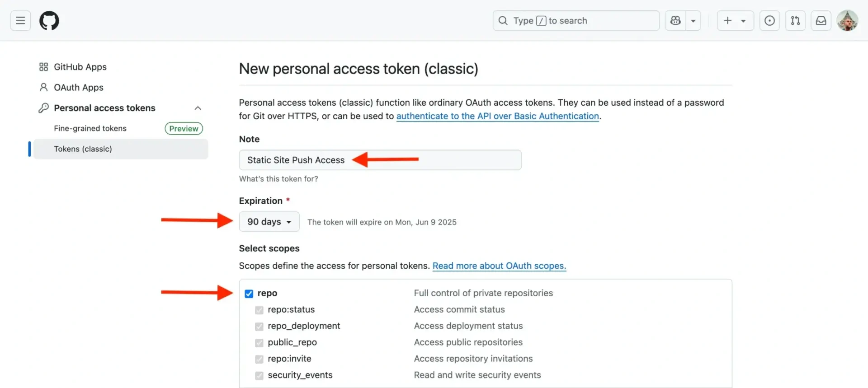The width and height of the screenshot is (868, 388).
Task: Collapse the Personal access tokens section
Action: 198,108
